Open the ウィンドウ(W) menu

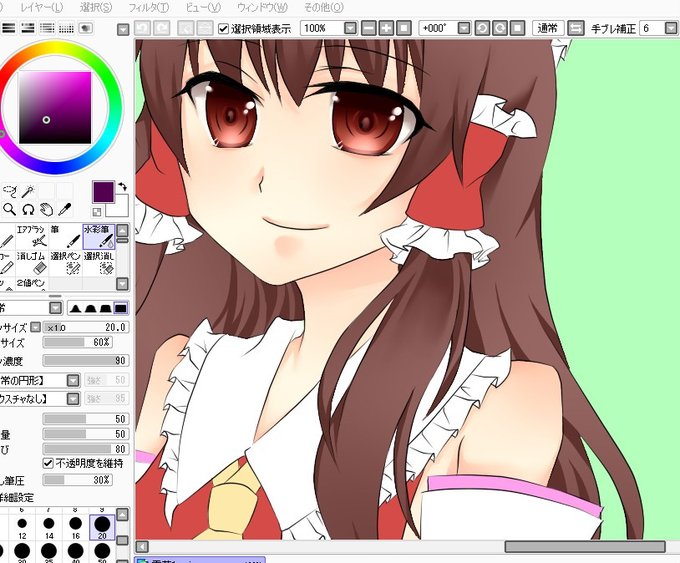click(x=262, y=7)
